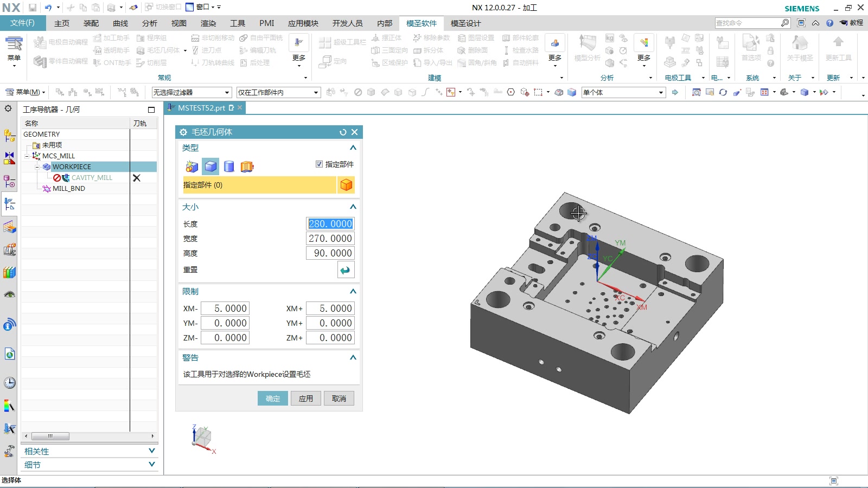Select the CAVITY_MILL operation in tree
868x488 pixels.
coord(92,178)
